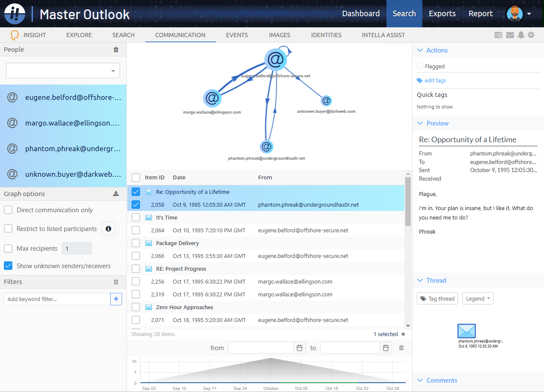This screenshot has height=392, width=544.
Task: Open the Dashboard navigation item
Action: tap(361, 13)
